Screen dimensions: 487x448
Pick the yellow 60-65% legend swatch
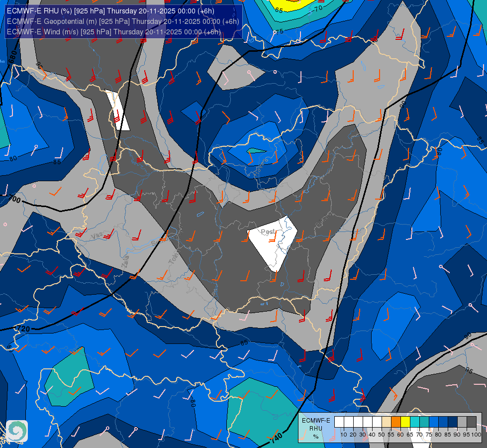coord(405,422)
